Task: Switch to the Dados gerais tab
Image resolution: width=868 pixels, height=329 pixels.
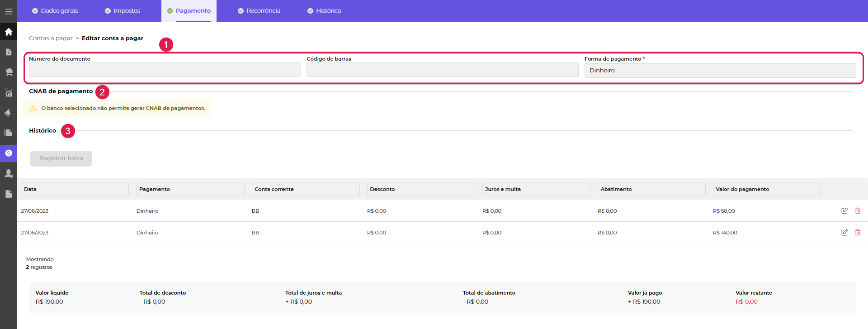Action: [55, 11]
